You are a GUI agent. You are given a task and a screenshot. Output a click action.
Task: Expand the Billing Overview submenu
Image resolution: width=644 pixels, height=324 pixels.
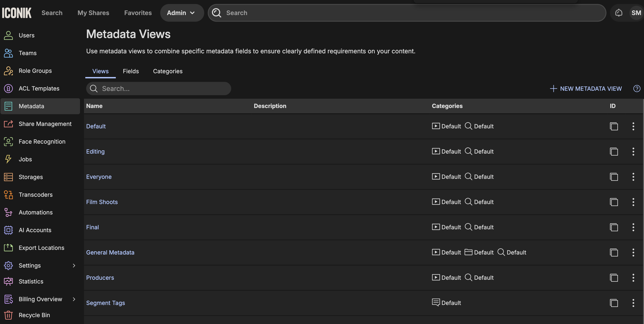click(x=74, y=299)
